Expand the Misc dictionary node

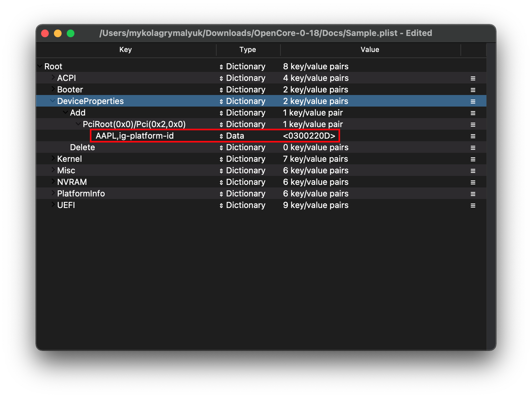(x=53, y=170)
